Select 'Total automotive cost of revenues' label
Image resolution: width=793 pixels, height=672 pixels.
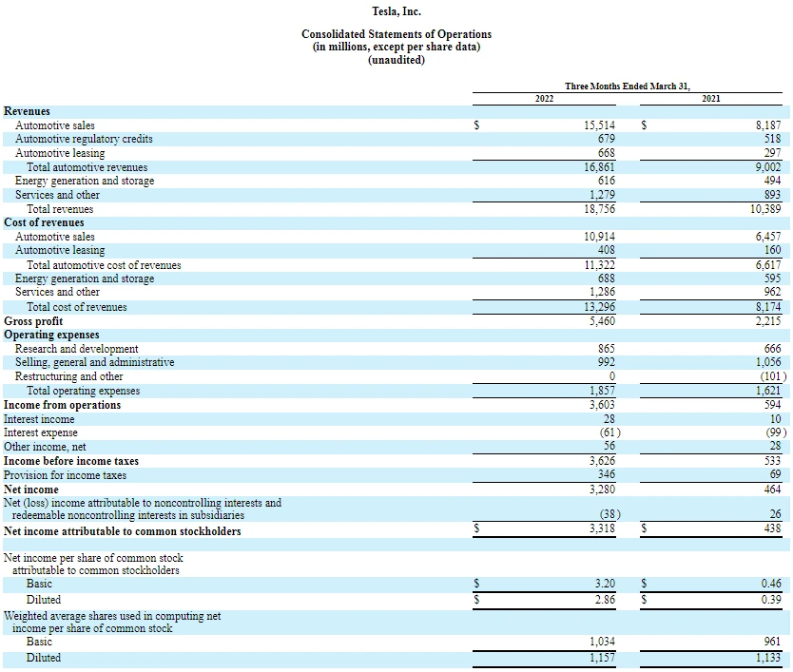pyautogui.click(x=104, y=265)
